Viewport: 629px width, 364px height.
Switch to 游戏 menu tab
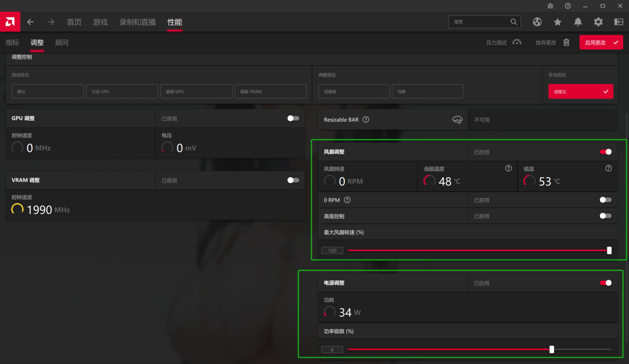point(100,22)
